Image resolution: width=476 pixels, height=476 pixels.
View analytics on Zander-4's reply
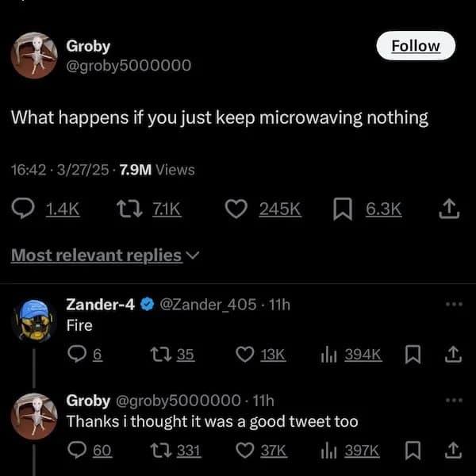pyautogui.click(x=331, y=355)
